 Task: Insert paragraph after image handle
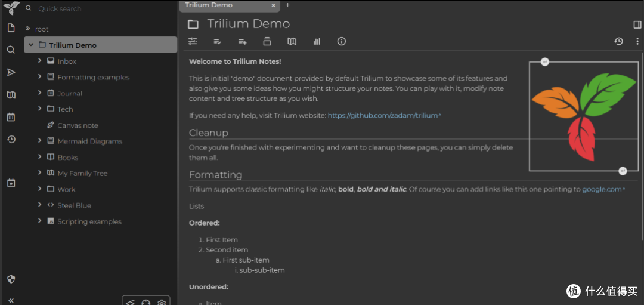coord(623,171)
